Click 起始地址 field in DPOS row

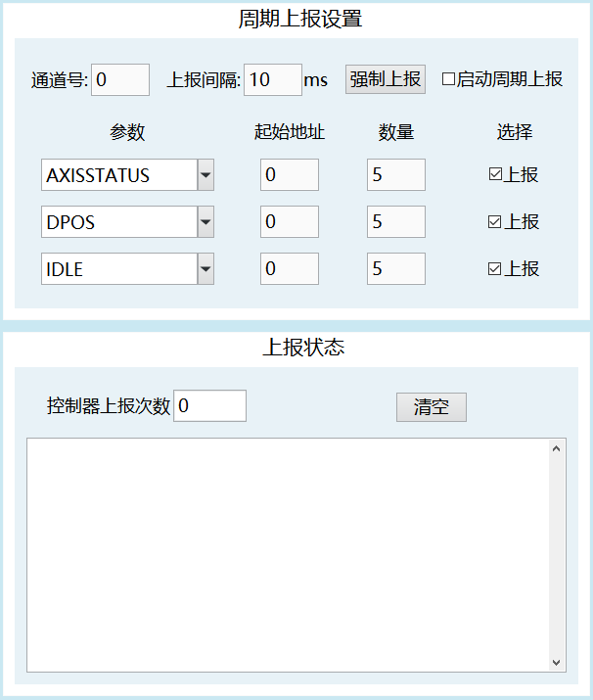tap(290, 221)
